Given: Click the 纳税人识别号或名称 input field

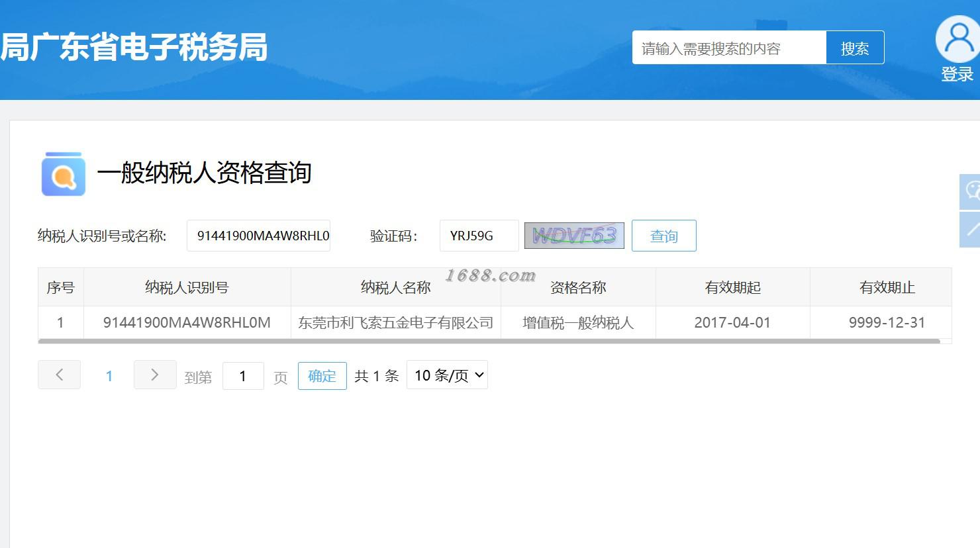Looking at the screenshot, I should tap(258, 236).
